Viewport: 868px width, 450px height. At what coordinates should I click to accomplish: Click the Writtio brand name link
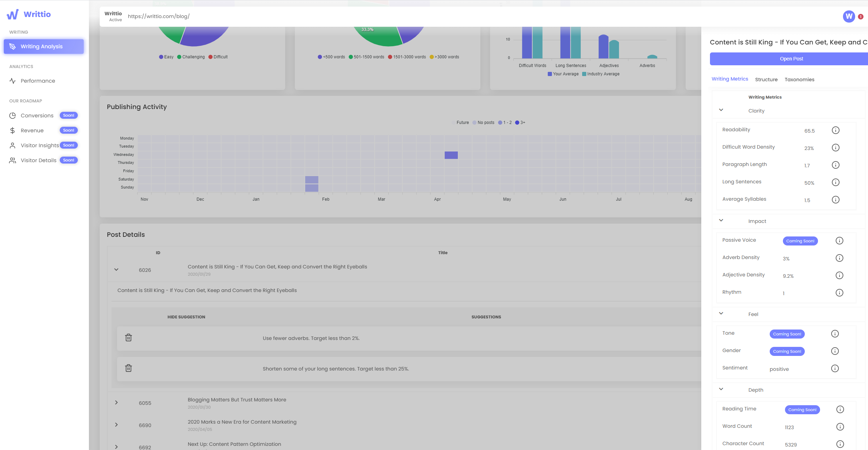click(37, 14)
